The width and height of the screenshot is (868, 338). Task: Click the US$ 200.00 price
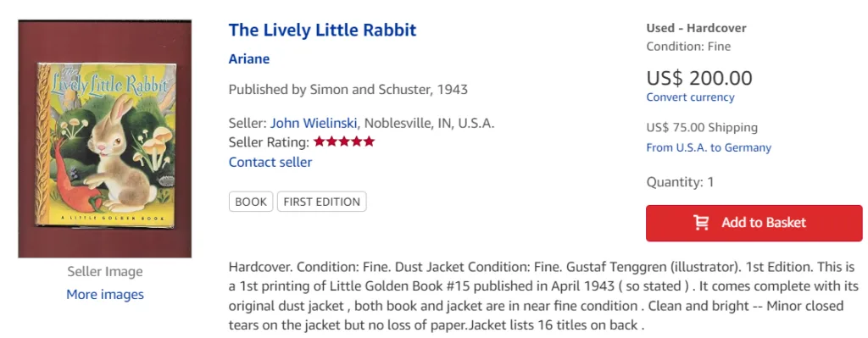tap(699, 78)
